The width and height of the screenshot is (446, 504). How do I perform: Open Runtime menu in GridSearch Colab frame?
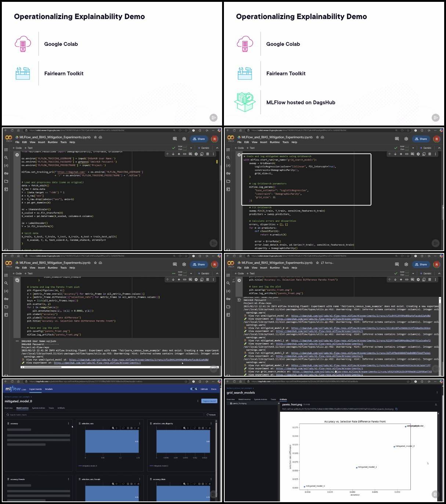coord(275,142)
